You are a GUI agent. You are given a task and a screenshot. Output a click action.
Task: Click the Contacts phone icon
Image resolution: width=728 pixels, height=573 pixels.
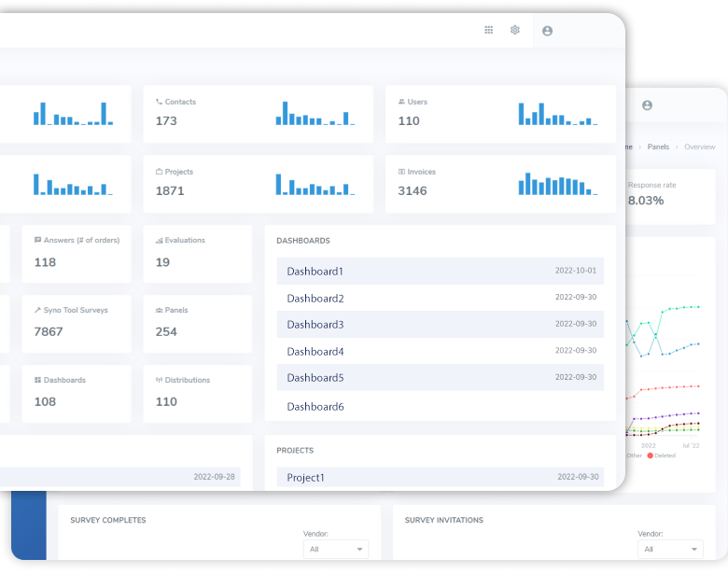pos(160,102)
